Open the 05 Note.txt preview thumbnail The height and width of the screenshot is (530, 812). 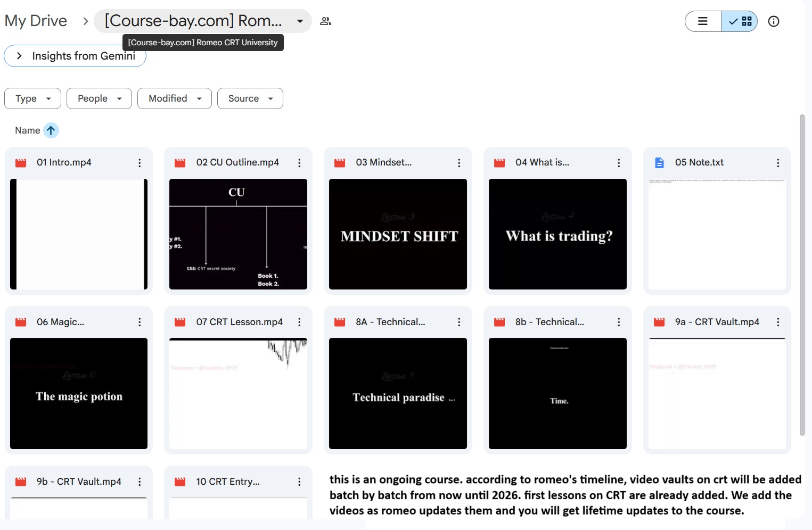coord(717,234)
